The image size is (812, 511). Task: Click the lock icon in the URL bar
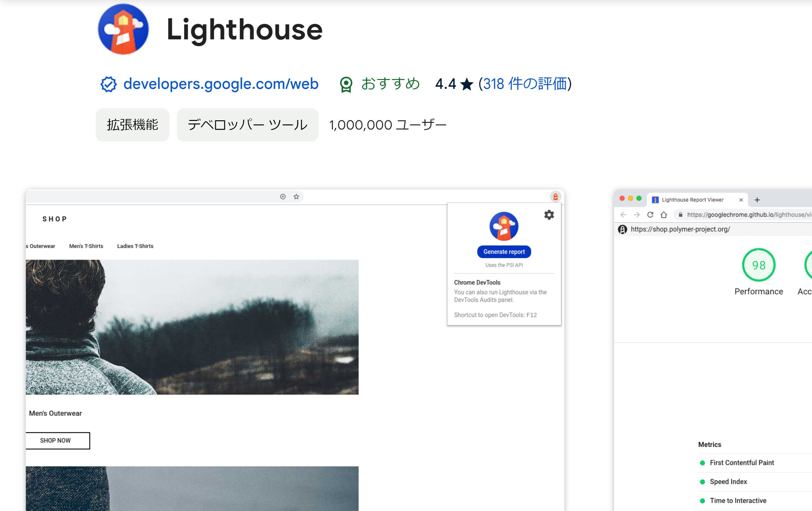click(x=680, y=215)
